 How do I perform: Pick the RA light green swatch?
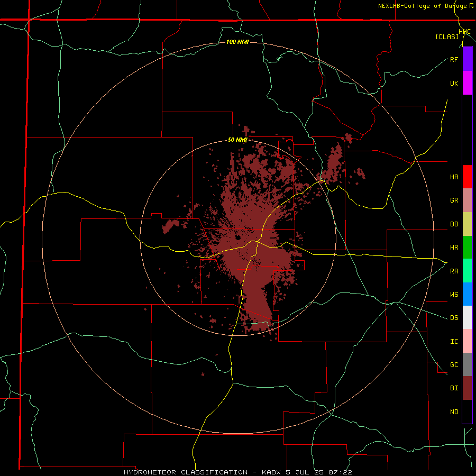point(467,271)
